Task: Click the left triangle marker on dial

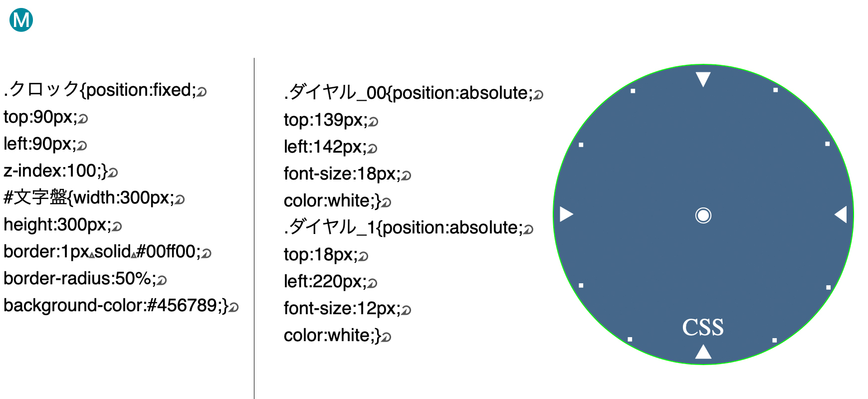Action: pos(567,214)
